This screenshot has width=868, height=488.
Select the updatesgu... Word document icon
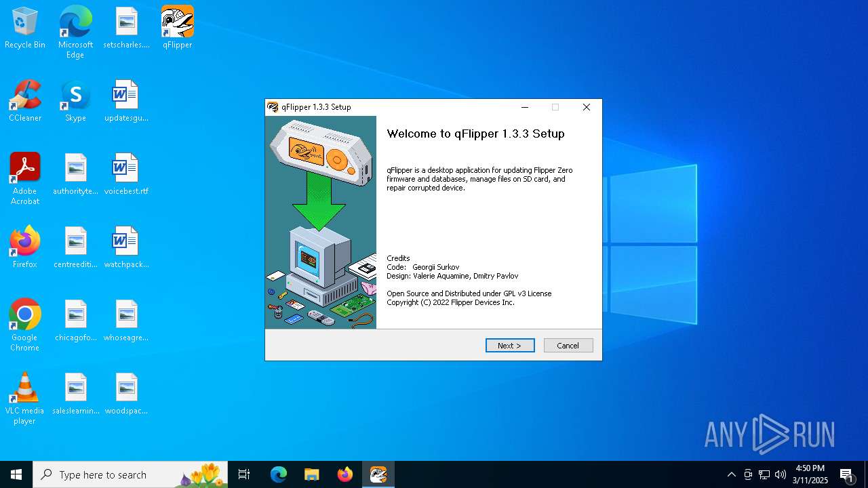click(126, 101)
